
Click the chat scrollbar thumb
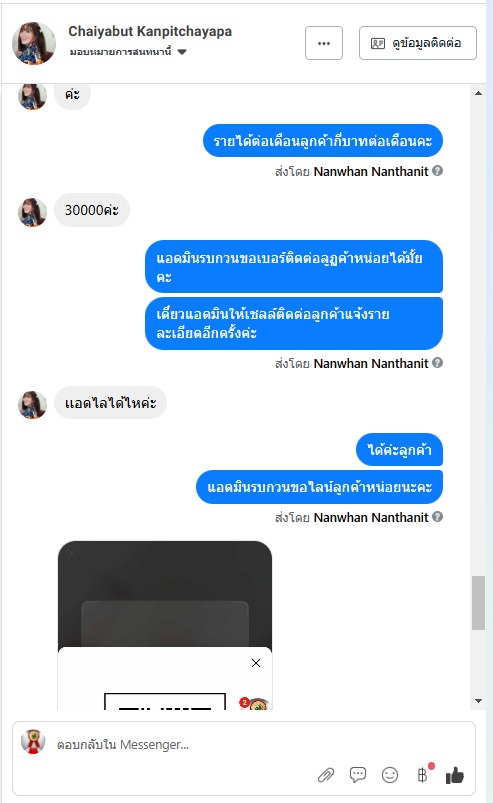click(x=478, y=603)
